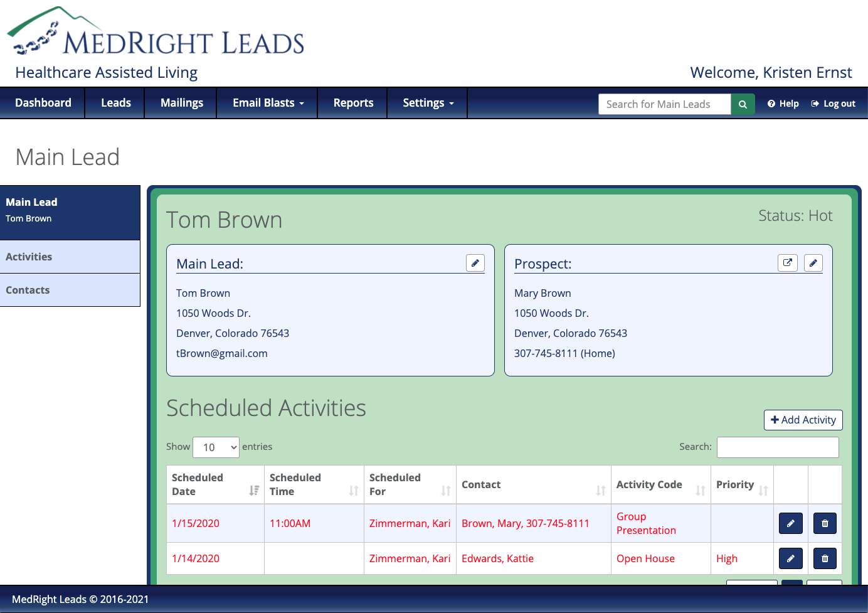The height and width of the screenshot is (613, 868).
Task: Select the Main Lead sidebar tab
Action: pyautogui.click(x=70, y=212)
